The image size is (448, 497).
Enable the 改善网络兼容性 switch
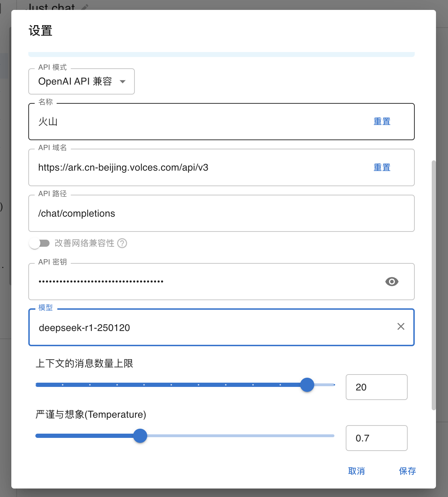pyautogui.click(x=39, y=244)
